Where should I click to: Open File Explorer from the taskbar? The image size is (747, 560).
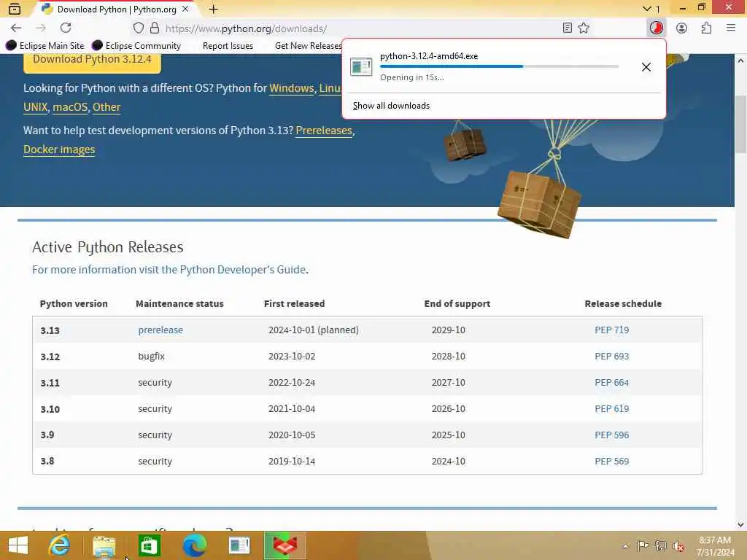point(104,545)
